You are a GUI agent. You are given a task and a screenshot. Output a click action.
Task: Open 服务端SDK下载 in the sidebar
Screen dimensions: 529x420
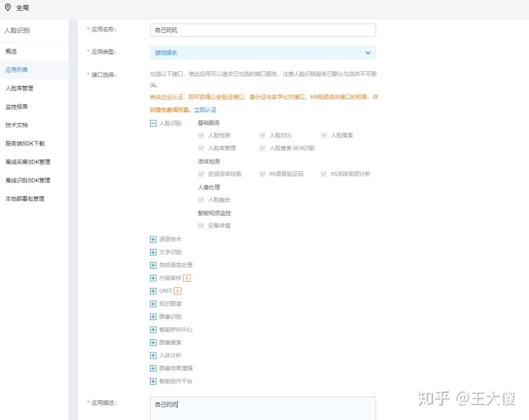click(x=34, y=144)
